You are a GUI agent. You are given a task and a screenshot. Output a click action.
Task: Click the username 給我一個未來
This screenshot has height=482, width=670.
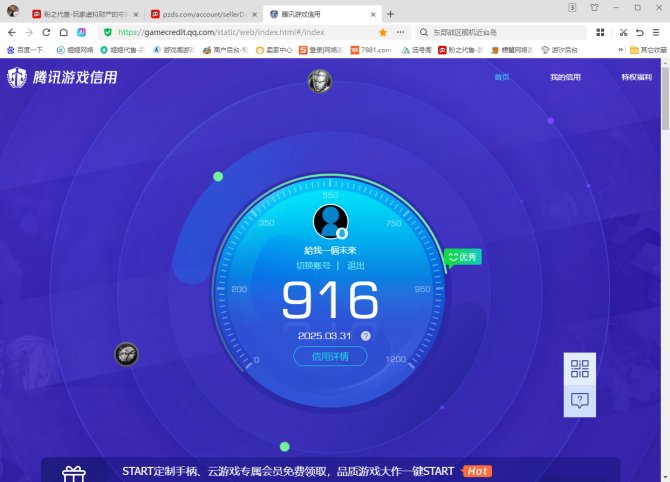point(330,250)
